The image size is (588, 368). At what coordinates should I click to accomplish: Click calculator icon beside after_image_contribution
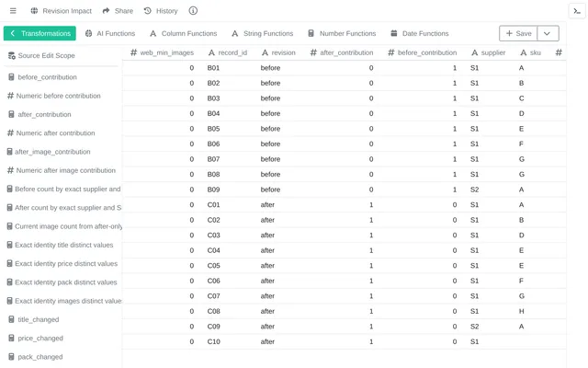pos(10,152)
